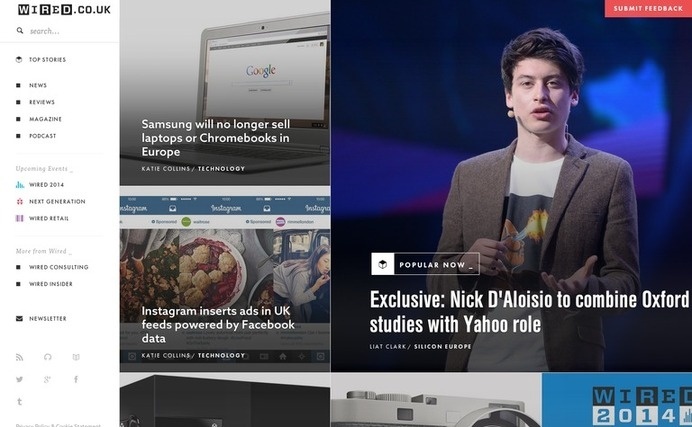Image resolution: width=692 pixels, height=427 pixels.
Task: Go to the Reviews section
Action: pos(41,102)
